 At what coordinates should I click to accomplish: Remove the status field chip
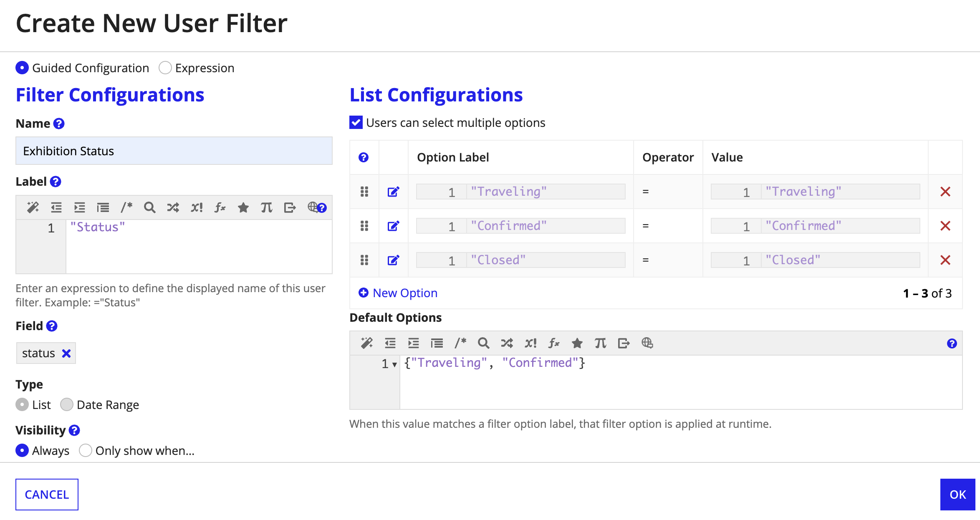(66, 353)
